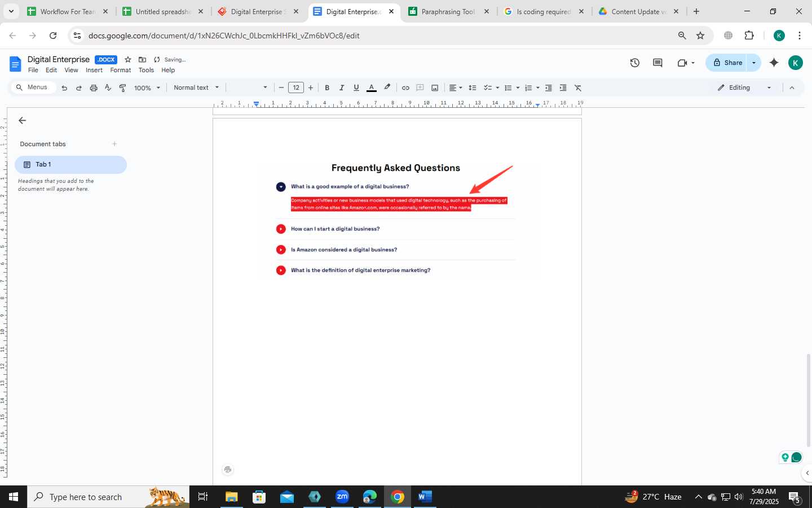
Task: Open the View menu
Action: point(71,71)
